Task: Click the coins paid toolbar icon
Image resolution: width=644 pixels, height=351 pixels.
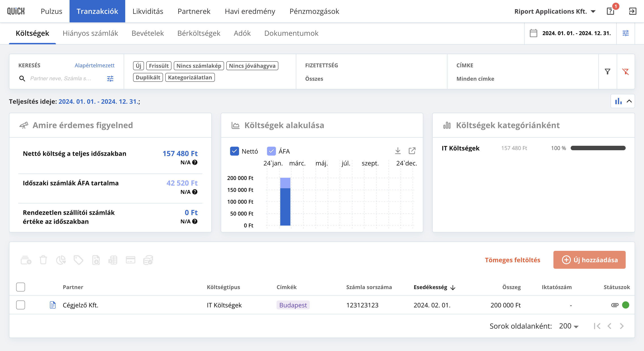Action: coord(148,260)
